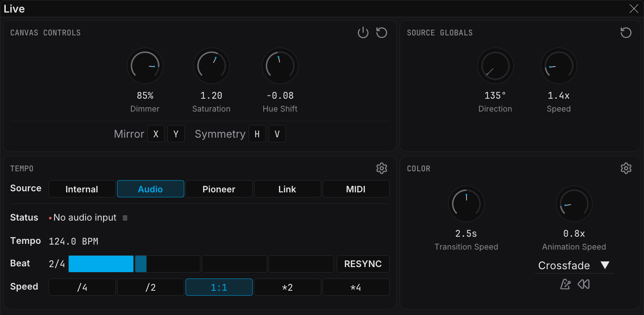Viewport: 644px width, 315px height.
Task: Open Tempo settings gear
Action: tap(382, 168)
